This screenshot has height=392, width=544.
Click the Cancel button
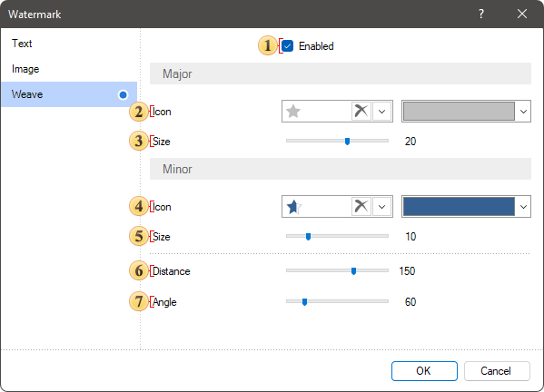pos(497,371)
